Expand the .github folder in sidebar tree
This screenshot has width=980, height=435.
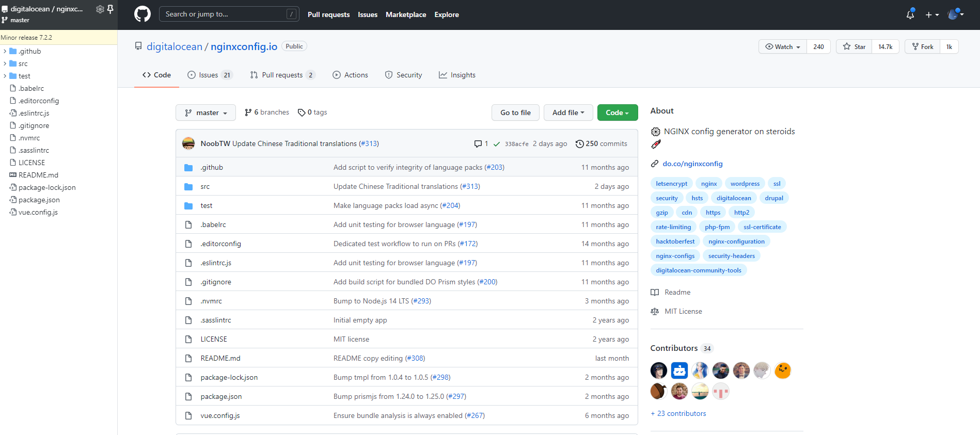tap(5, 51)
